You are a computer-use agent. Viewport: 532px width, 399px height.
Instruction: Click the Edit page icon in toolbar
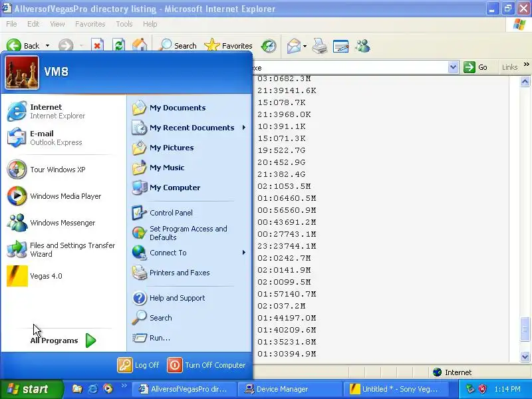(x=341, y=46)
